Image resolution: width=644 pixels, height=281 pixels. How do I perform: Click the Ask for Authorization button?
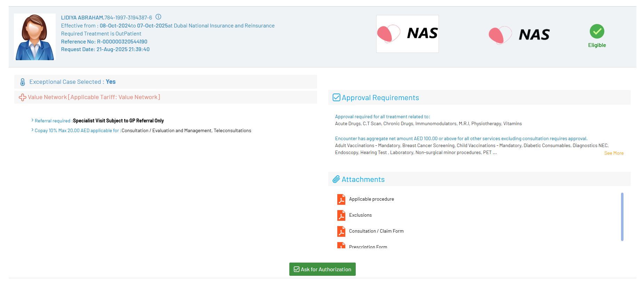click(322, 269)
